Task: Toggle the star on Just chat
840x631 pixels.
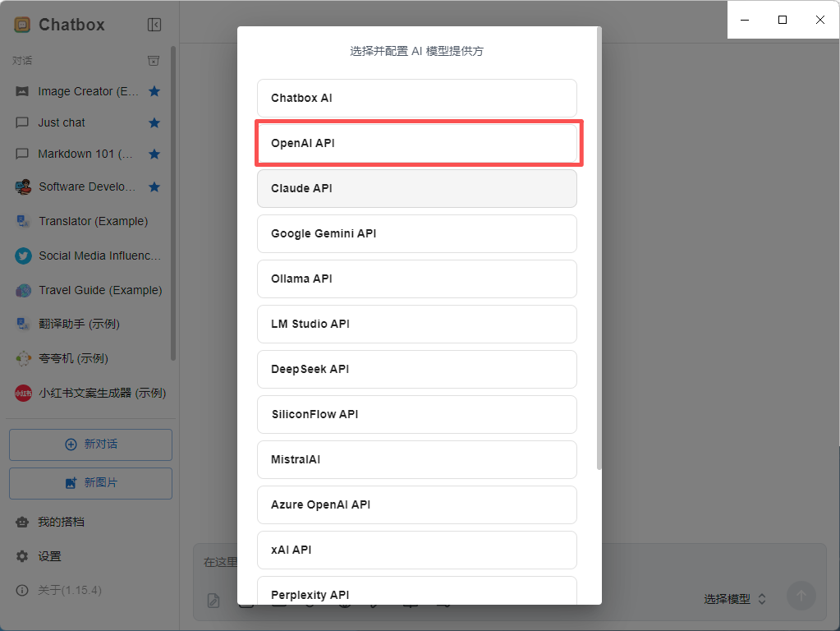Action: click(154, 122)
